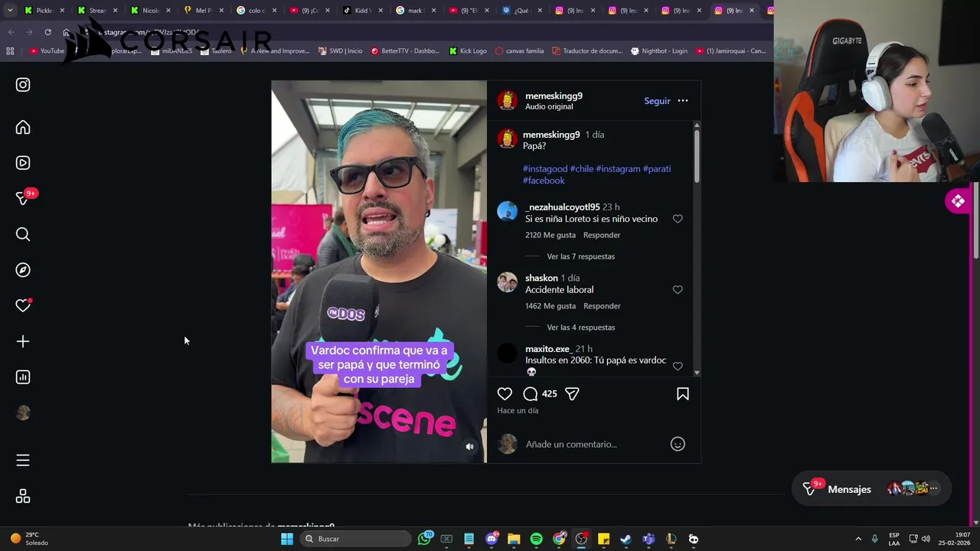Viewport: 980px width, 551px height.
Task: Share the post with paper plane icon
Action: pos(572,393)
